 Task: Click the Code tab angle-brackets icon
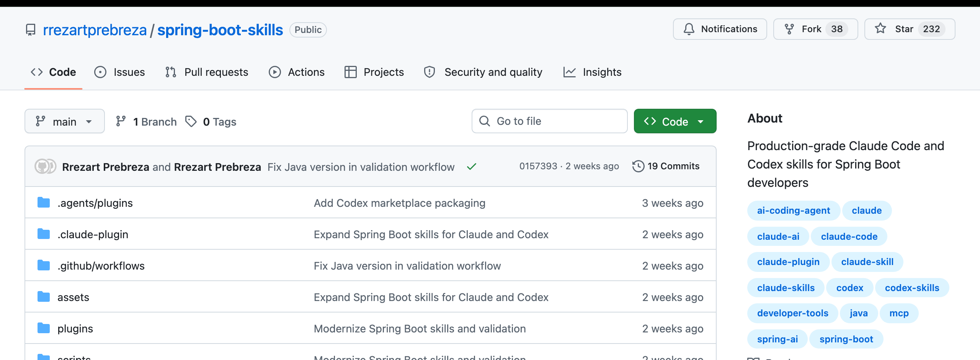click(37, 72)
